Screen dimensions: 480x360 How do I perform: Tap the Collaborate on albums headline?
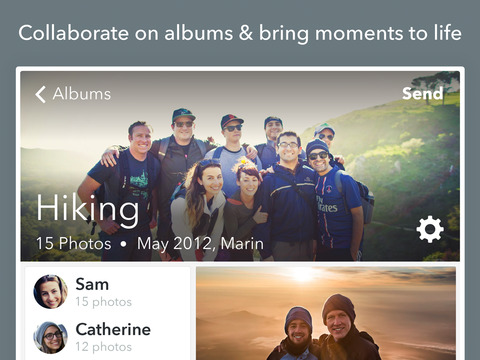point(240,33)
